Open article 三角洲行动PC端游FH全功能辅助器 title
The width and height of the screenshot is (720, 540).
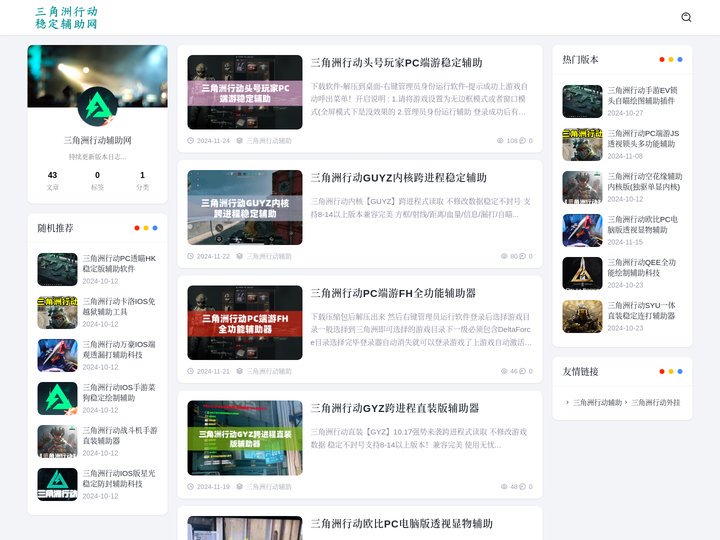[393, 293]
